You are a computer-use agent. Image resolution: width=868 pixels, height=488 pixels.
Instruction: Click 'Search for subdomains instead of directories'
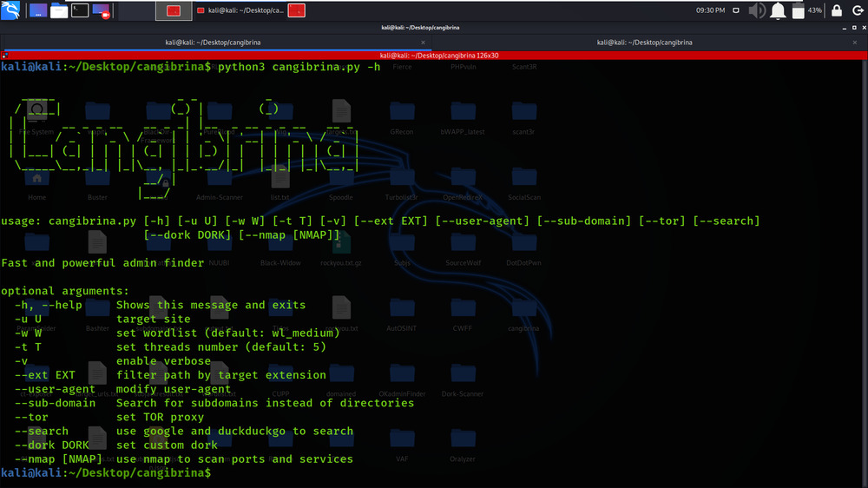click(x=265, y=403)
